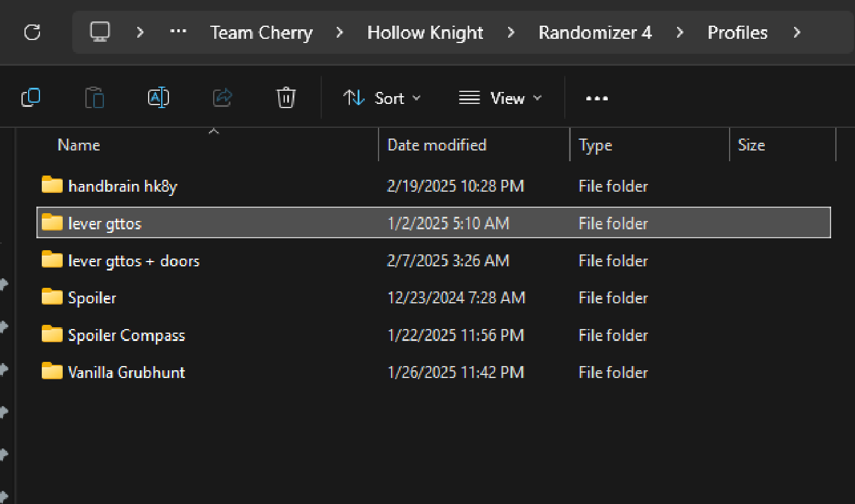The height and width of the screenshot is (504, 855).
Task: Show hidden breadcrumb path via ellipsis
Action: point(178,32)
